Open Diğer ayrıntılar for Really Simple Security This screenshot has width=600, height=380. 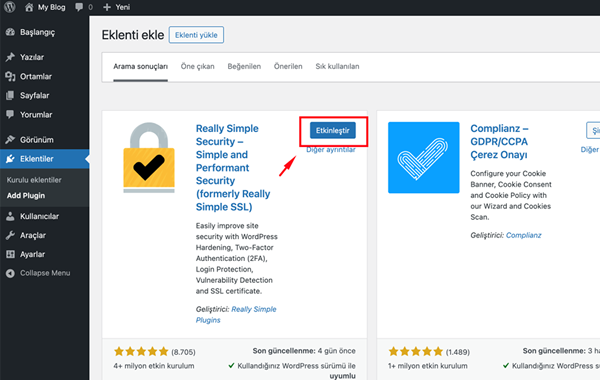331,150
